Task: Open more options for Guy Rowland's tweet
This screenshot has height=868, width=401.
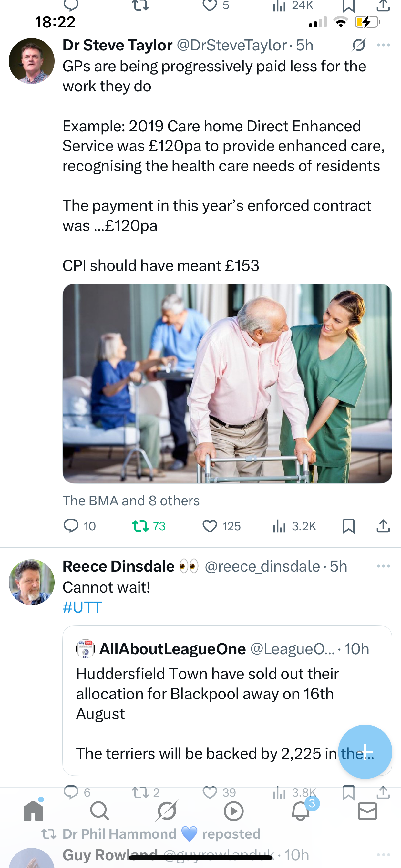Action: click(384, 854)
